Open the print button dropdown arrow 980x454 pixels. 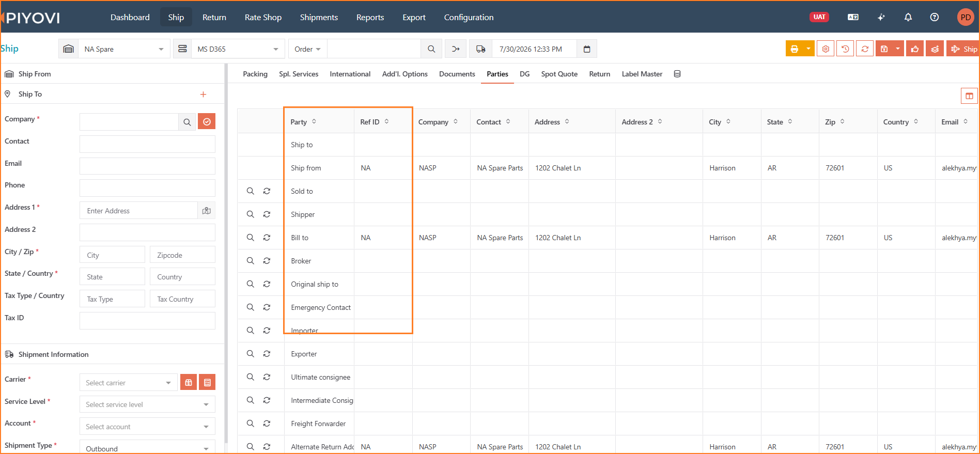808,49
